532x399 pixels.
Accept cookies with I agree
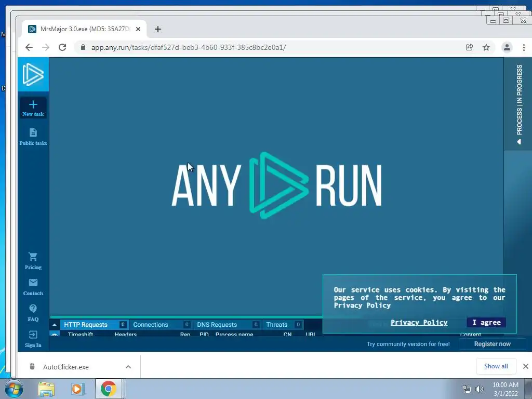point(486,322)
